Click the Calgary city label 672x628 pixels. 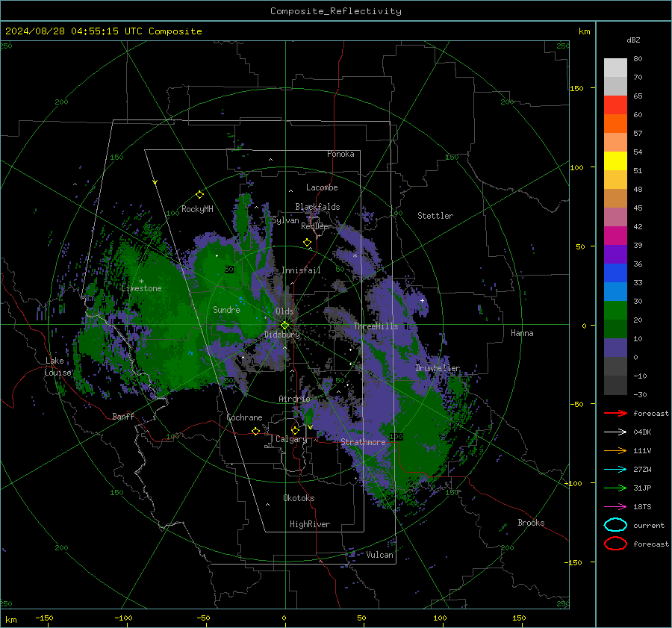tap(291, 439)
